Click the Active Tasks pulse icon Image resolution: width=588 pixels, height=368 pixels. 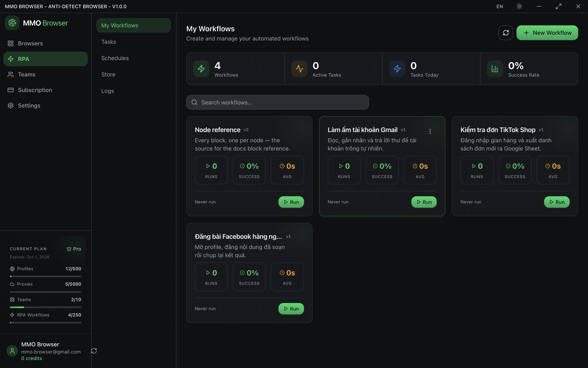click(x=299, y=69)
